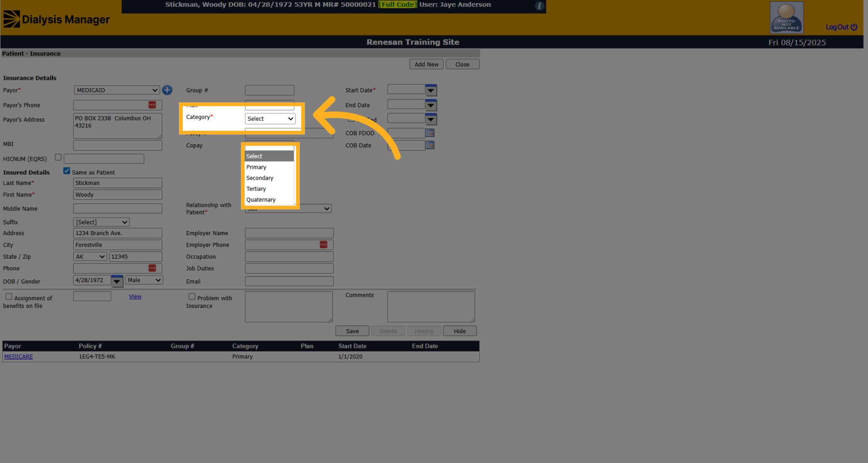The width and height of the screenshot is (868, 463).
Task: Open Relationship with Patient dropdown
Action: pyautogui.click(x=288, y=209)
